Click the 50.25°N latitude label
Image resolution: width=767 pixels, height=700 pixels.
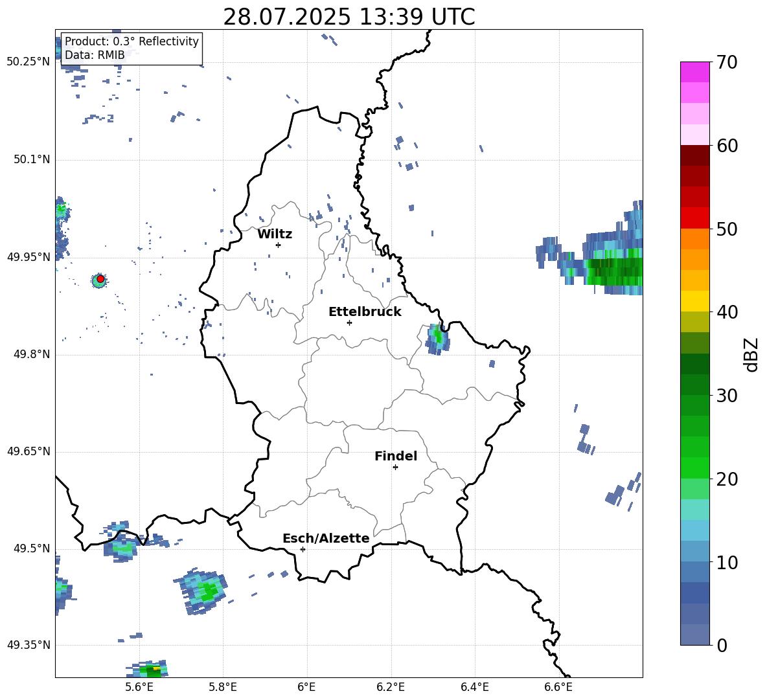[x=29, y=62]
